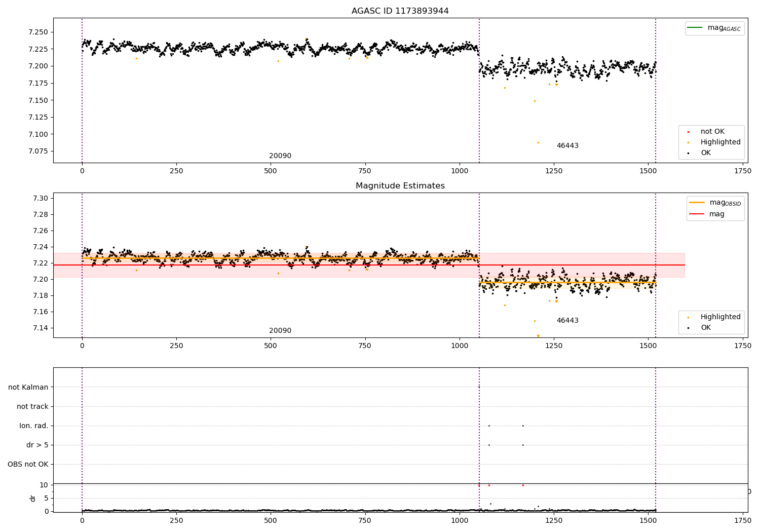Click the red line sample beside 'mag' legend entry
The height and width of the screenshot is (532, 760).
tap(697, 214)
